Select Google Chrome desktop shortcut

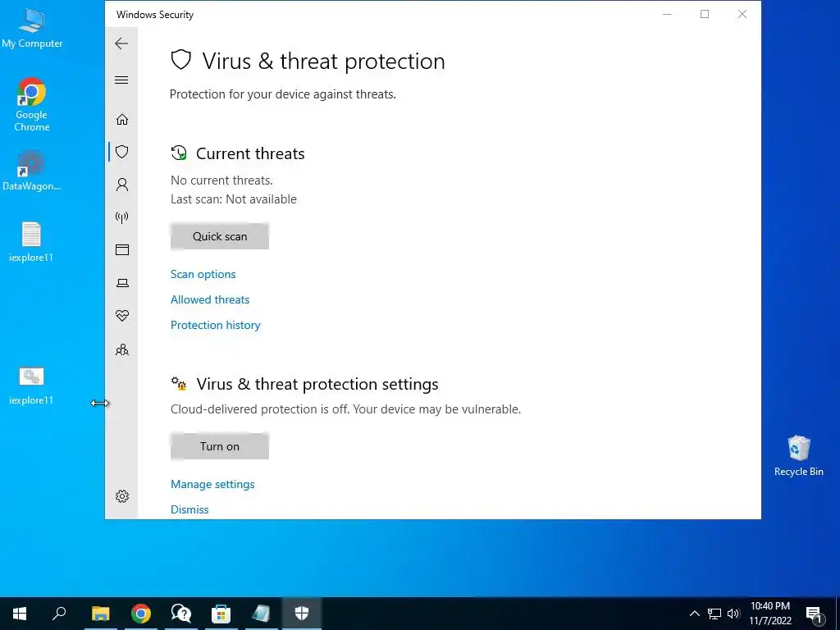pyautogui.click(x=32, y=105)
